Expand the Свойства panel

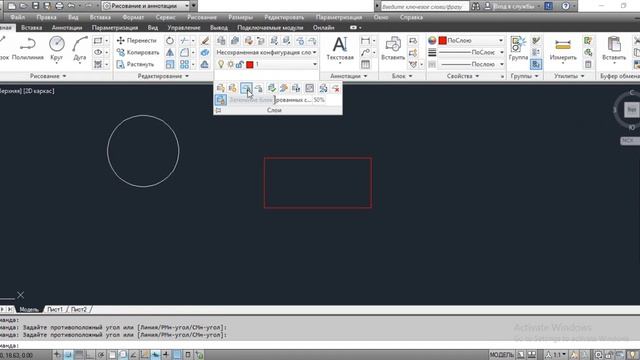click(x=462, y=76)
